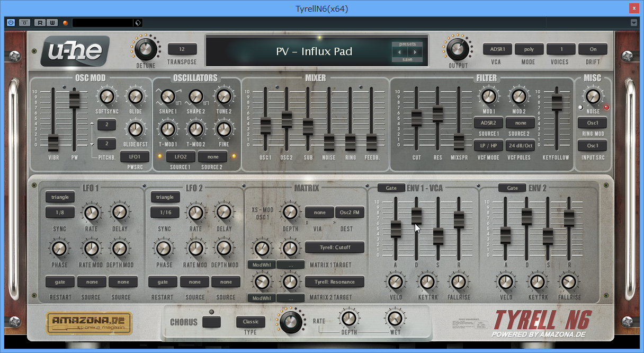Click the bypass button beside power

pyautogui.click(x=25, y=22)
